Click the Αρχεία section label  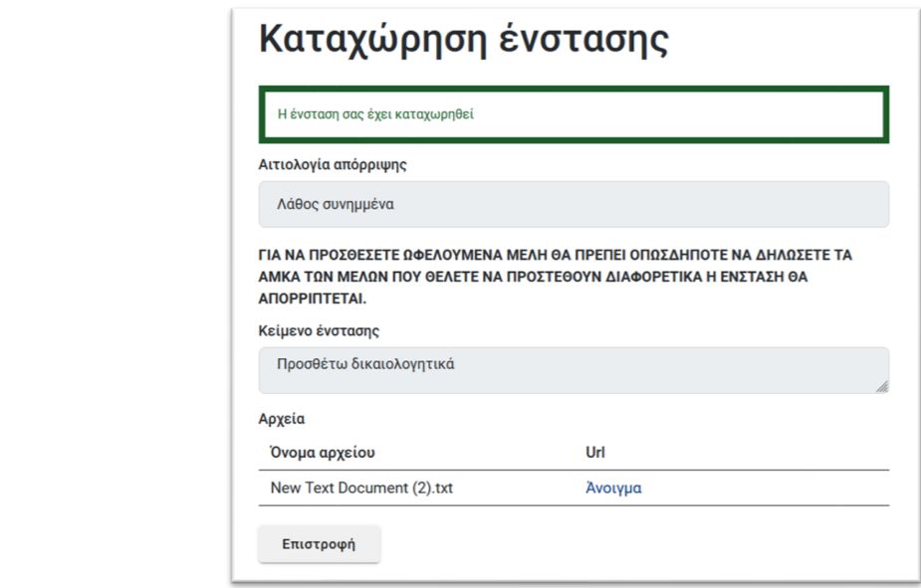pos(282,419)
